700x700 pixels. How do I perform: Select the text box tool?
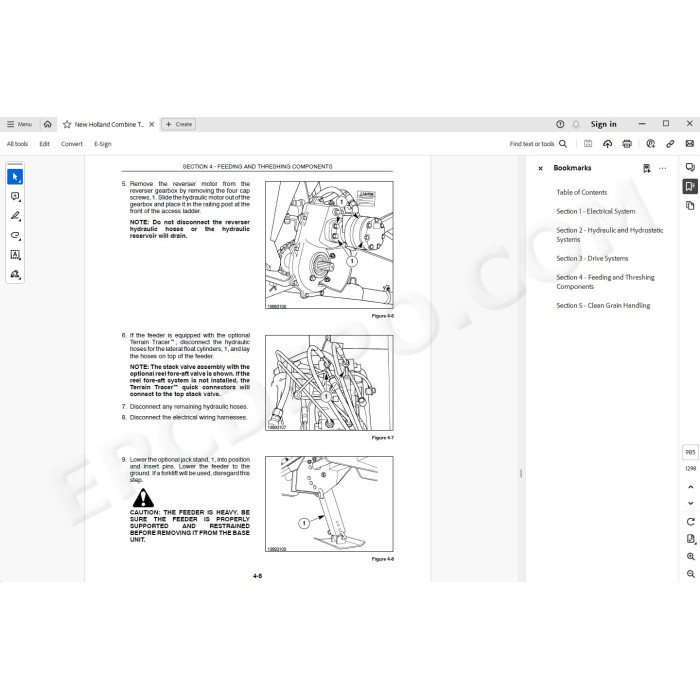point(15,255)
